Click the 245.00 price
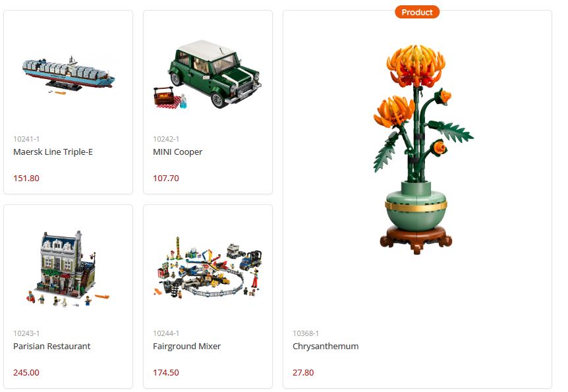568x392 pixels. [26, 372]
